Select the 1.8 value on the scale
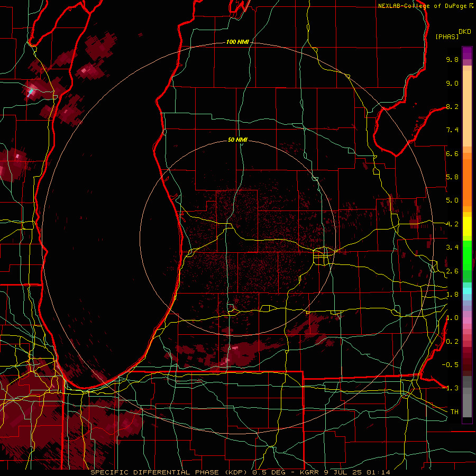Screen dimensions: 476x476 coord(452,295)
